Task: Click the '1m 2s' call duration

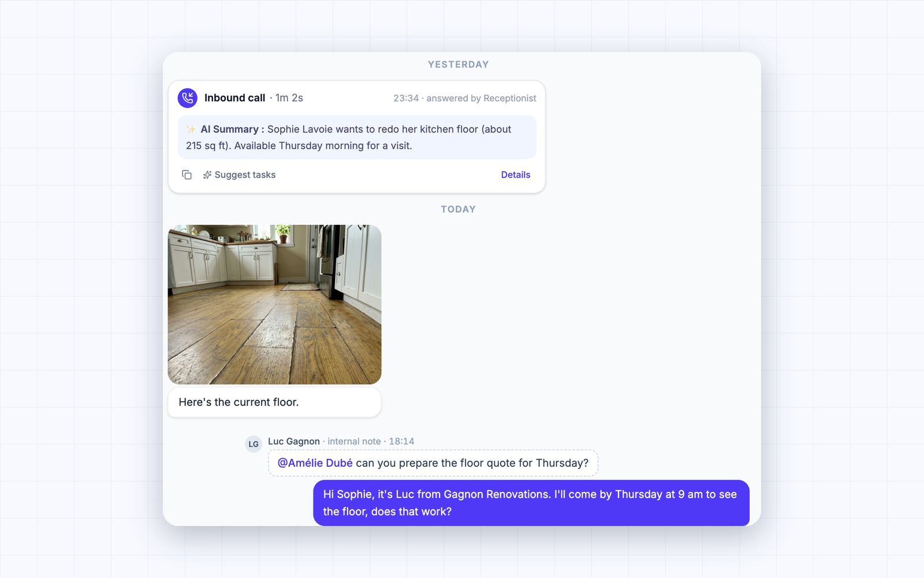Action: (289, 98)
